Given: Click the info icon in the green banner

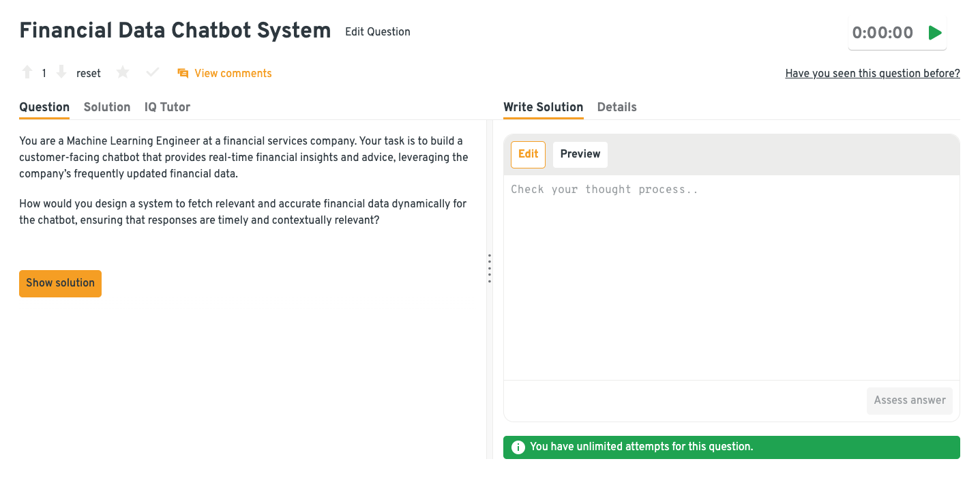Looking at the screenshot, I should pyautogui.click(x=518, y=447).
